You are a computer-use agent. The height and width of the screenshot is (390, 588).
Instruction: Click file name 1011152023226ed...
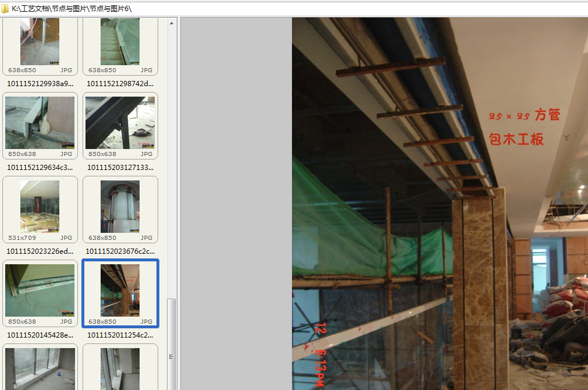click(x=40, y=251)
